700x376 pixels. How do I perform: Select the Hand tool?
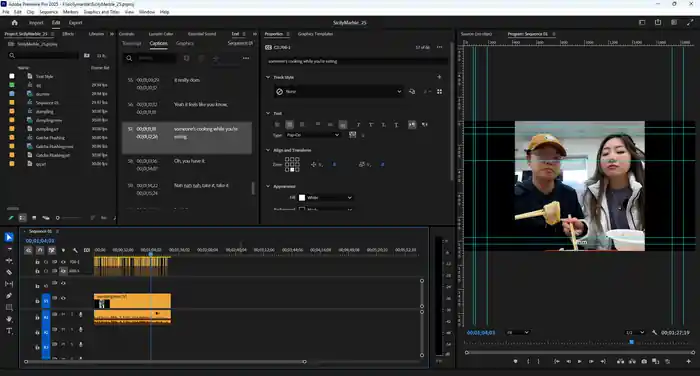point(9,319)
